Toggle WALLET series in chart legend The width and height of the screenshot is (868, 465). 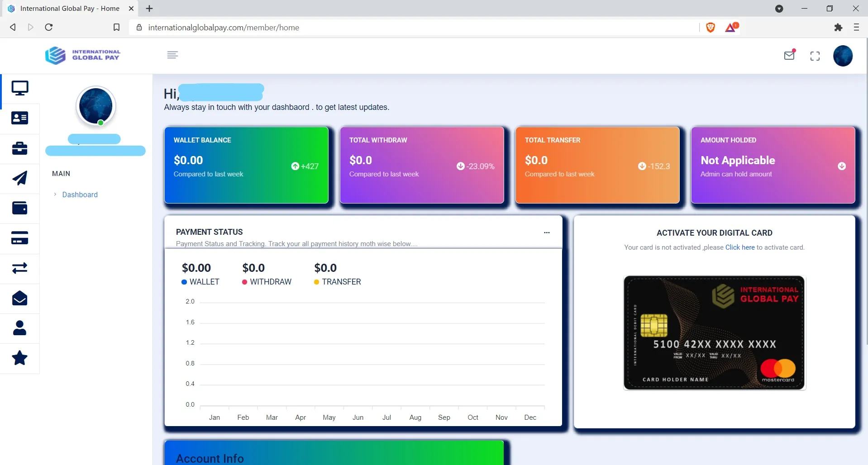[x=200, y=282]
